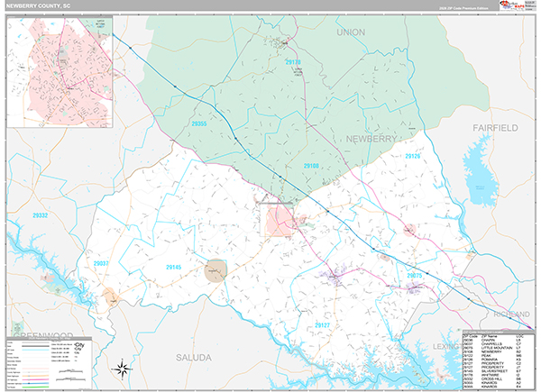The height and width of the screenshot is (392, 541).
Task: Click the PEAK row in the ZIP index
Action: 492,355
